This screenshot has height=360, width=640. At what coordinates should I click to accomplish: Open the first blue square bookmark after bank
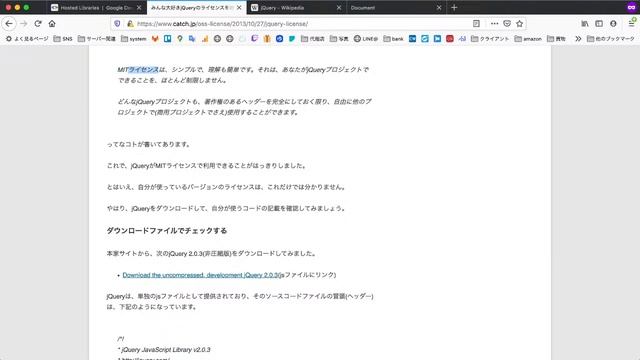coord(412,39)
